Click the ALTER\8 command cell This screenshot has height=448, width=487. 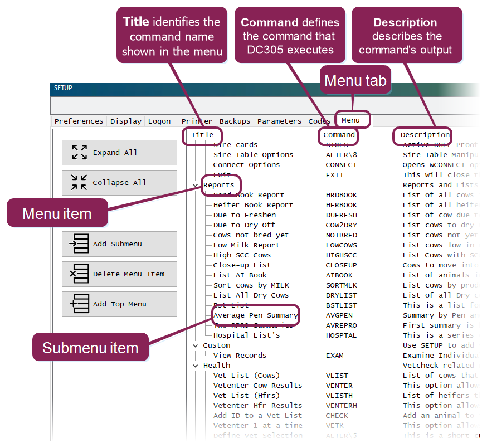pyautogui.click(x=342, y=155)
